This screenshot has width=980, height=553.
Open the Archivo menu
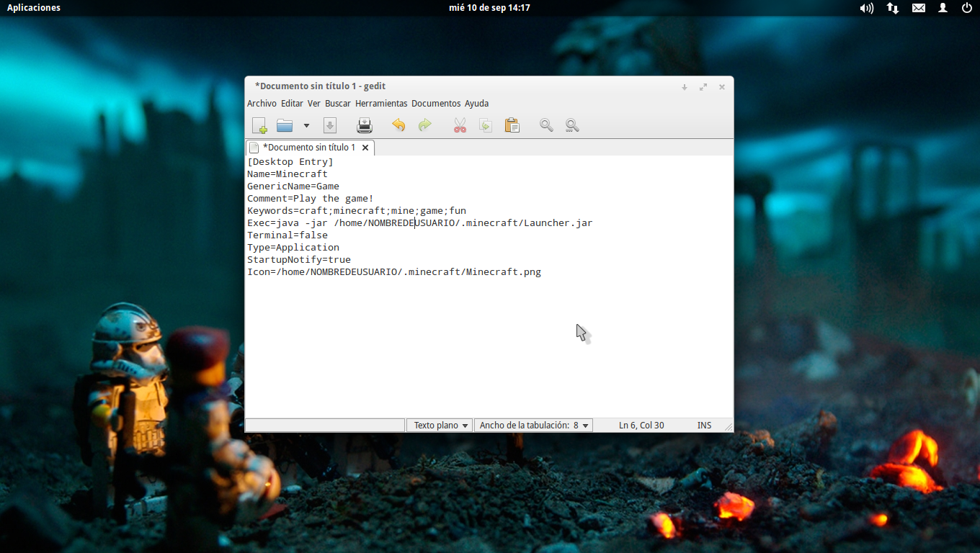(x=262, y=104)
